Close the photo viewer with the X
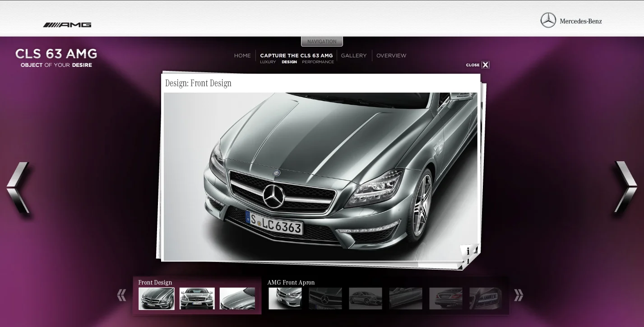The image size is (644, 327). pos(486,65)
